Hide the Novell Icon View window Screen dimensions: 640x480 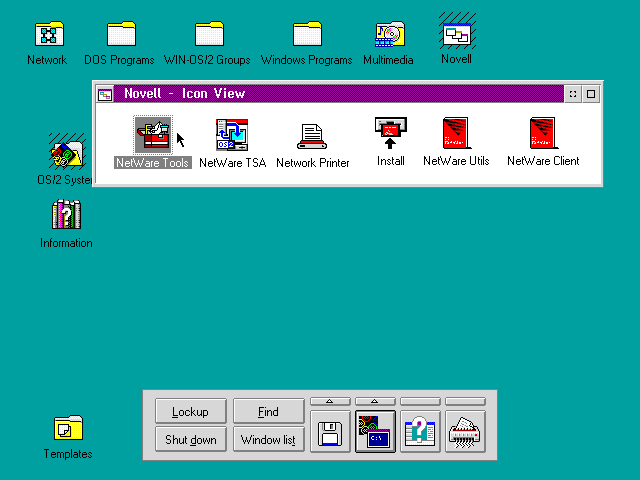coord(573,94)
